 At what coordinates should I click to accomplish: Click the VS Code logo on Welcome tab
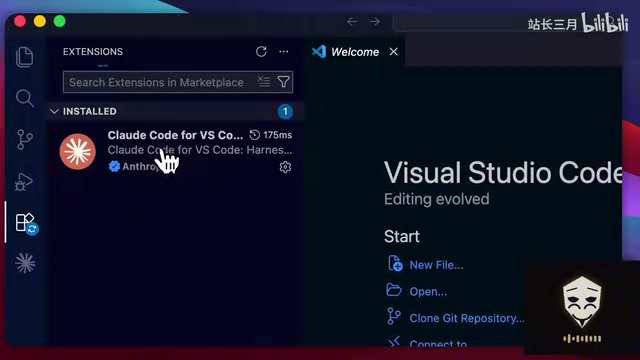pyautogui.click(x=319, y=51)
